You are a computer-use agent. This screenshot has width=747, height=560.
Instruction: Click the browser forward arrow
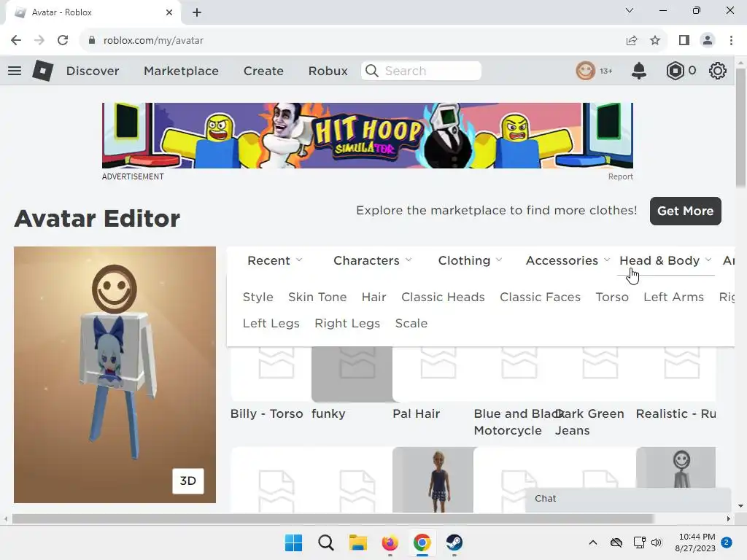pyautogui.click(x=39, y=41)
